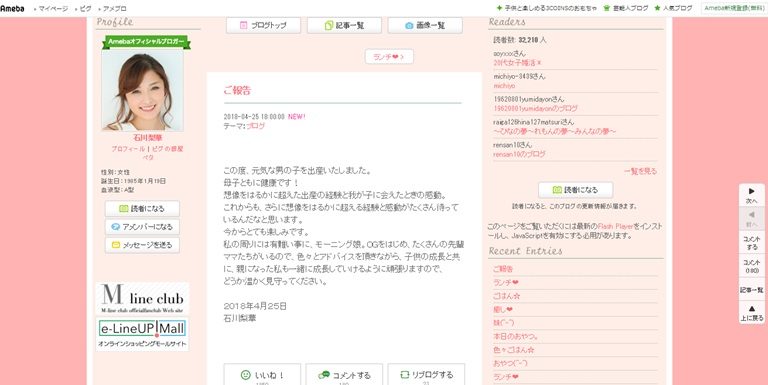768x385 pixels.
Task: Click 一覧を見る readers link
Action: 640,171
